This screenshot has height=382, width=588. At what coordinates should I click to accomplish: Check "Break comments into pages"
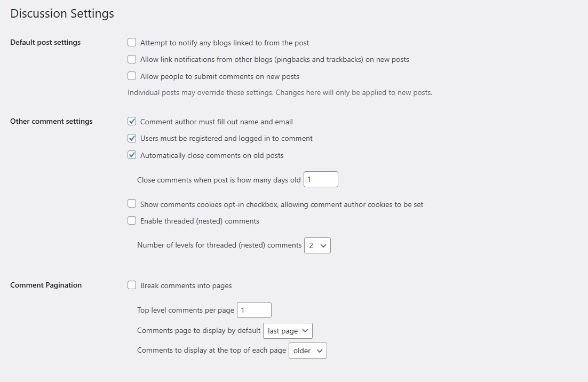[132, 285]
